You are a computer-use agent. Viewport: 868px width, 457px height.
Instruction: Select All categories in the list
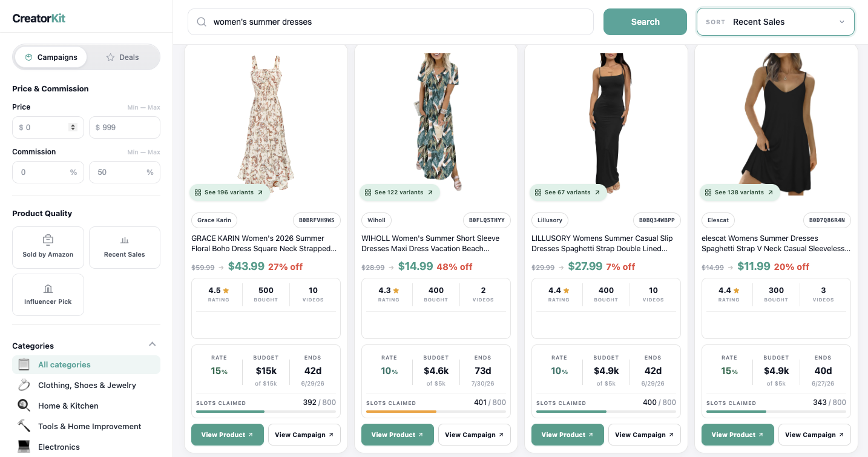86,364
